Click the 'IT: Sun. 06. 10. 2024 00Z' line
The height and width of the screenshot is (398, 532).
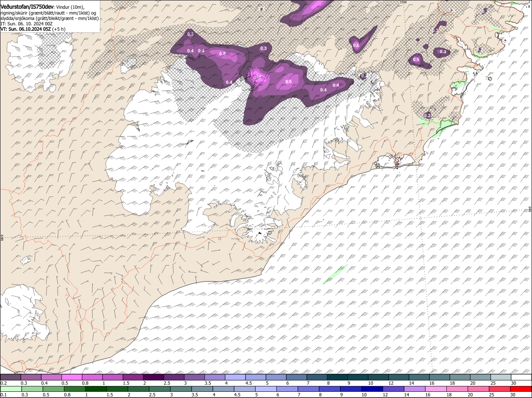click(x=26, y=24)
